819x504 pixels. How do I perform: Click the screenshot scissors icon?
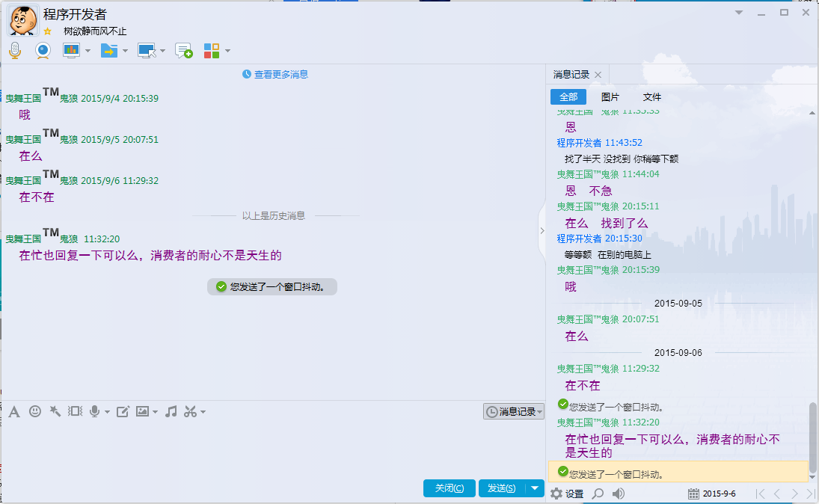(x=190, y=411)
